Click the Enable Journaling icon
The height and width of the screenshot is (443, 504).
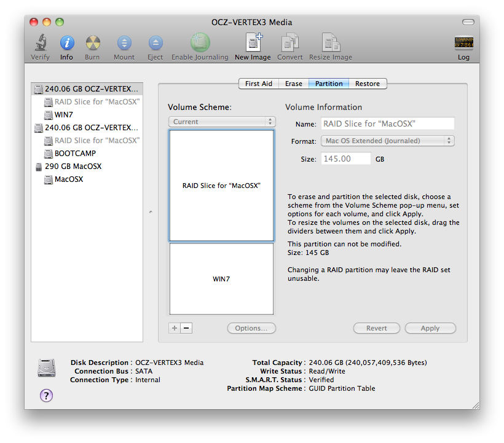pyautogui.click(x=200, y=42)
